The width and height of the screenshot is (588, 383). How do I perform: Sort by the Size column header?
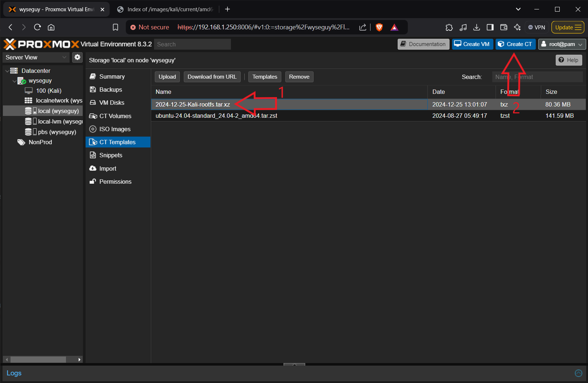tap(563, 92)
